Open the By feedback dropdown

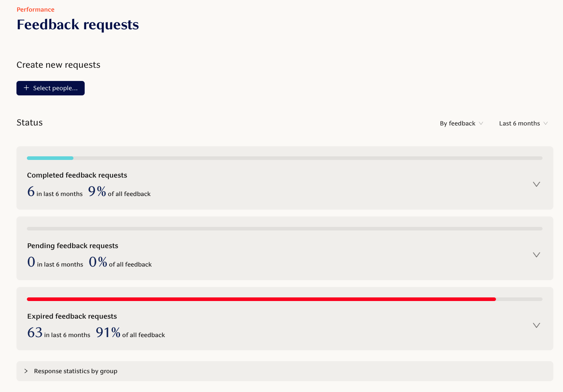pos(461,123)
